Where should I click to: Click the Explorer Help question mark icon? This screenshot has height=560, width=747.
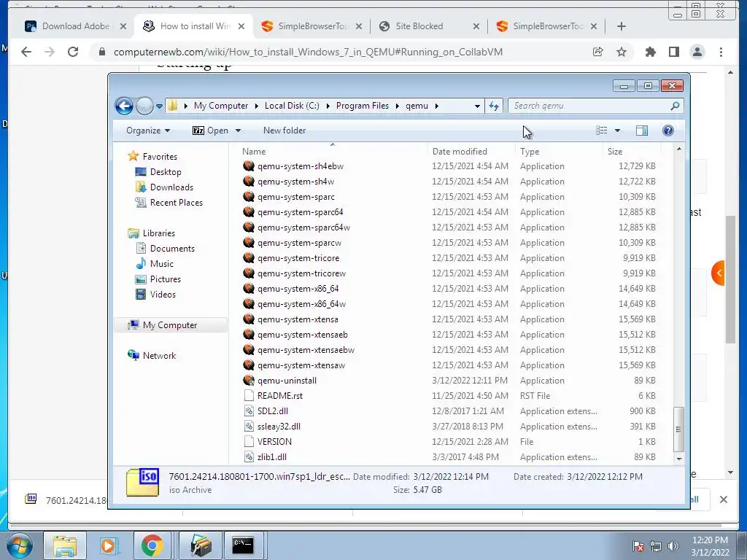click(x=668, y=131)
